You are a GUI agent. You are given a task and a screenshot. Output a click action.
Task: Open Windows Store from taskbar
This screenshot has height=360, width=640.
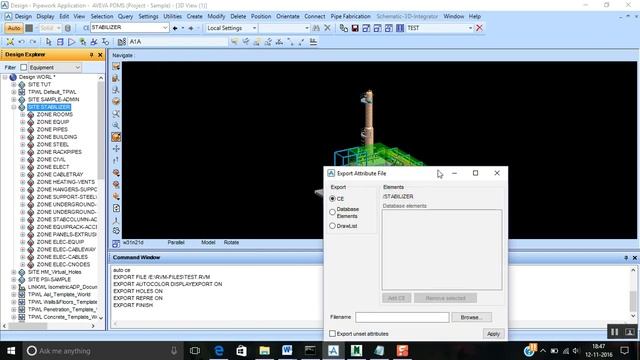coord(241,351)
